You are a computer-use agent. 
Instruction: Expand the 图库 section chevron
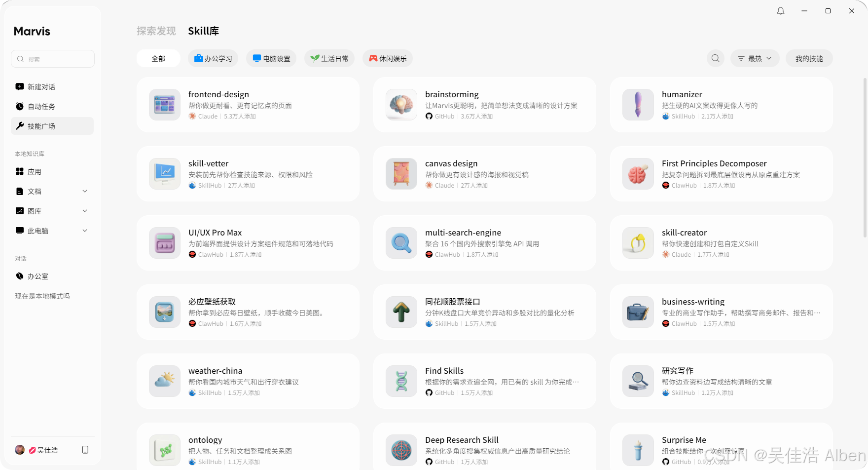tap(85, 211)
